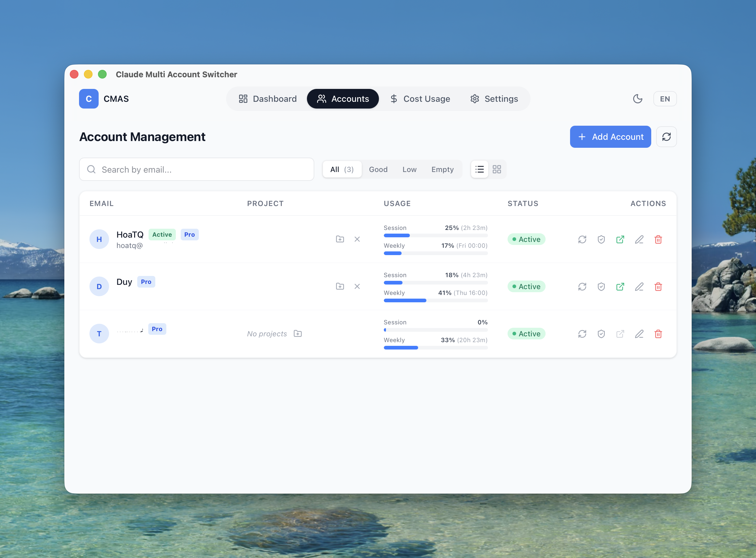Delete the T account row
Screen dimensions: 756x558
point(658,334)
